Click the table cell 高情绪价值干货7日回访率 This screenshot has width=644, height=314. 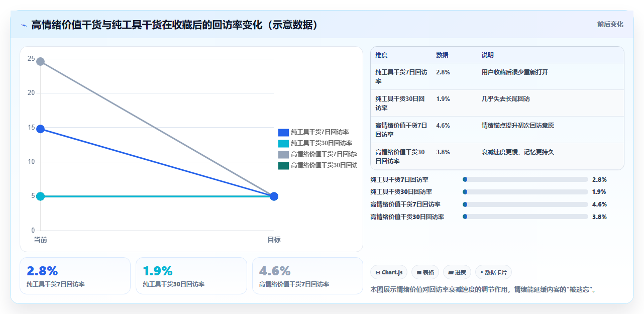coord(401,130)
